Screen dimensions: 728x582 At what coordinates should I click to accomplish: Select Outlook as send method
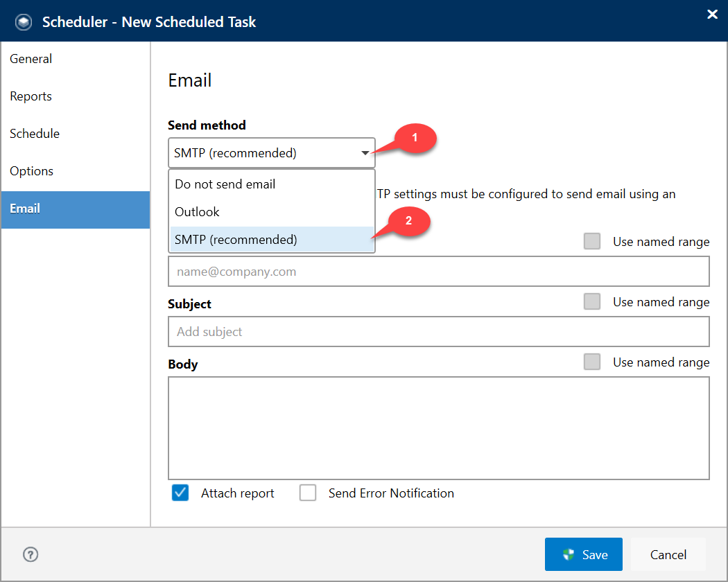[197, 211]
